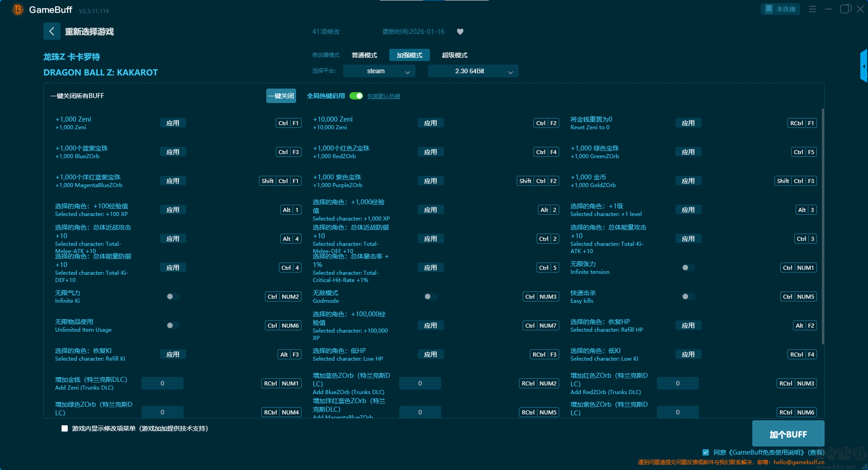Go back using the arrow icon

pyautogui.click(x=52, y=31)
